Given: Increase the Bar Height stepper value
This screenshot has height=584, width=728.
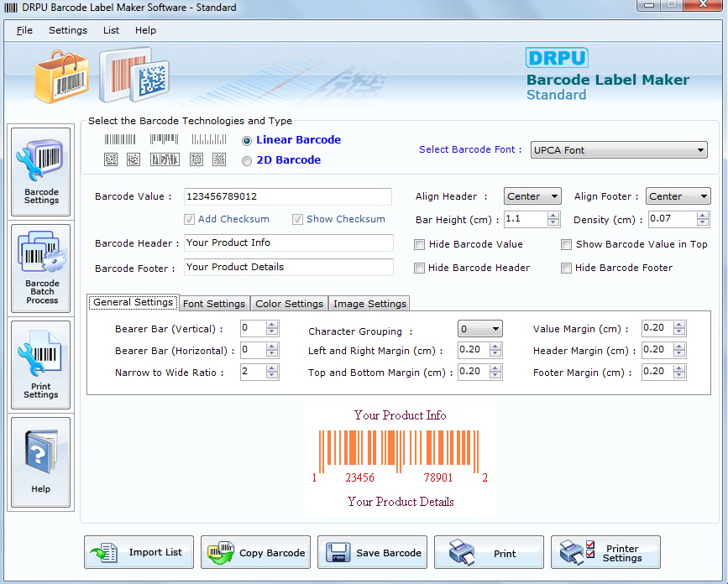Looking at the screenshot, I should 553,216.
